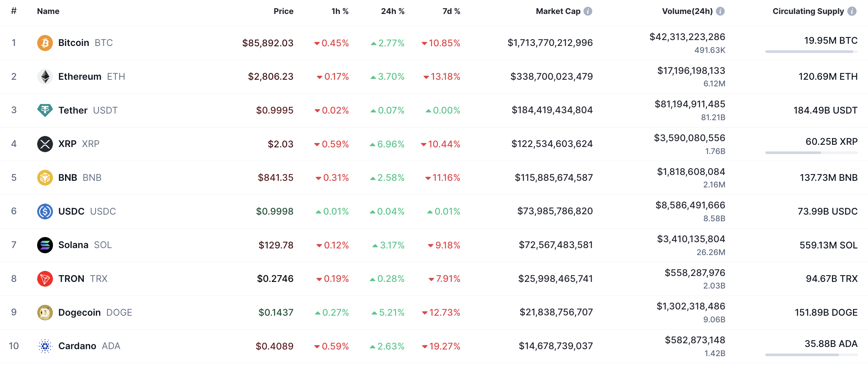Screen dimensions: 868x369
Task: Click the Tether logo icon
Action: [45, 110]
